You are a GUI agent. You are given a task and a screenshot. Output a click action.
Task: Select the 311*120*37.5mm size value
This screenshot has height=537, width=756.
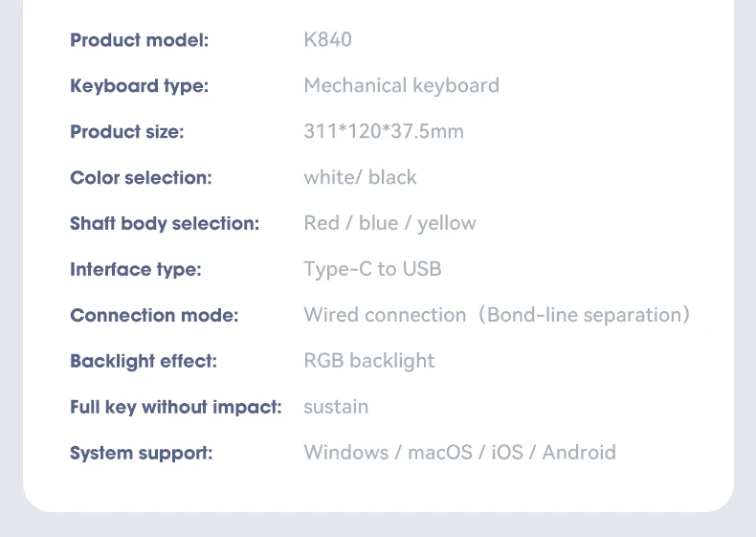[383, 132]
